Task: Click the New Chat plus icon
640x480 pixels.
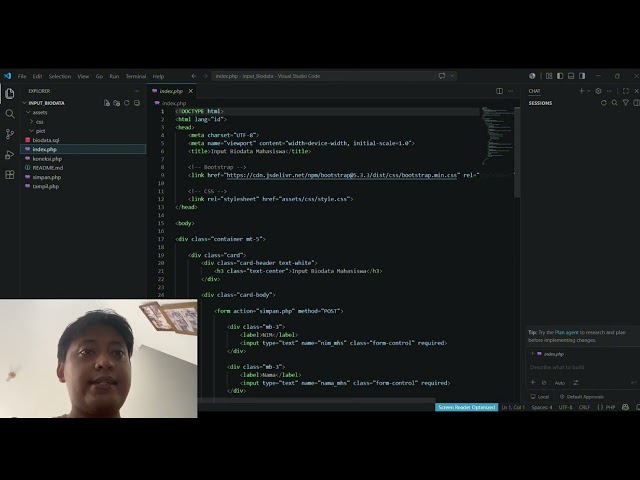Action: click(x=582, y=91)
